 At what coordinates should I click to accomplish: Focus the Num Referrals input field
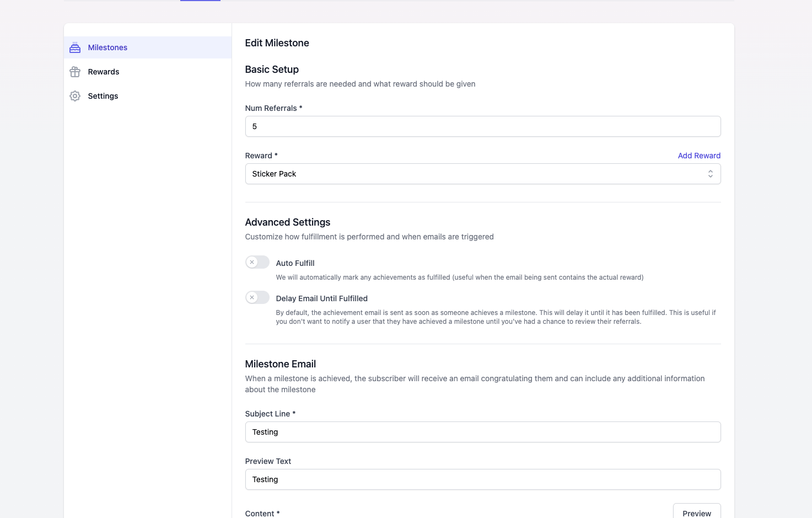coord(483,126)
